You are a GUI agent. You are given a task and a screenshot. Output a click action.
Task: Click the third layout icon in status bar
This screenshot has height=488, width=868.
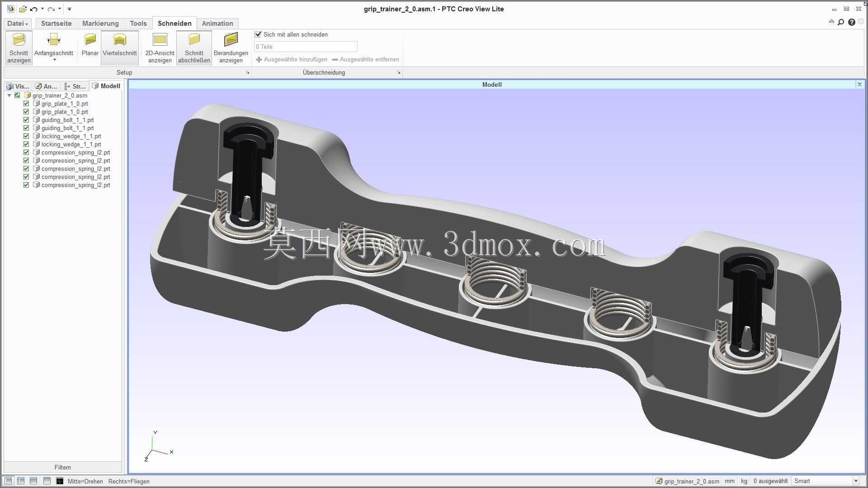[x=33, y=481]
